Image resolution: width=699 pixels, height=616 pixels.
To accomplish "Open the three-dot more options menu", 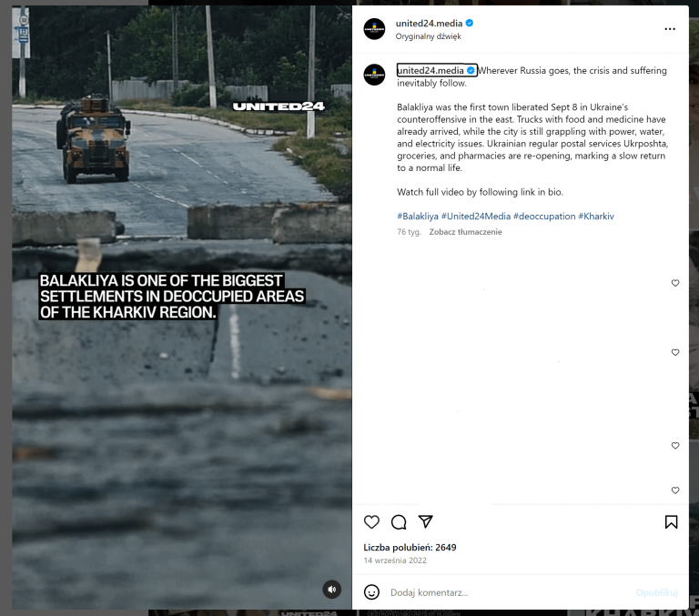I will (670, 29).
